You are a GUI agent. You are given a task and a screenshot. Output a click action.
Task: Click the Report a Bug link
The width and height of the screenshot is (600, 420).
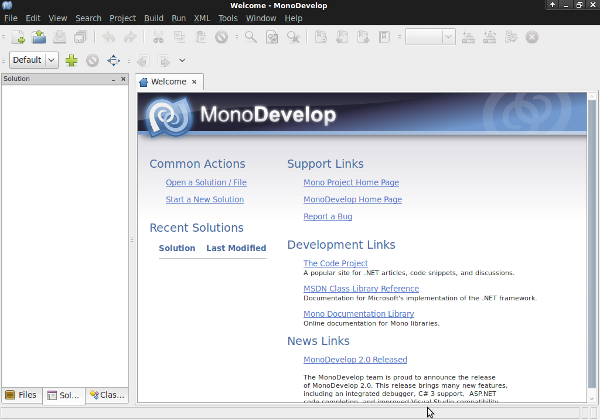[328, 217]
